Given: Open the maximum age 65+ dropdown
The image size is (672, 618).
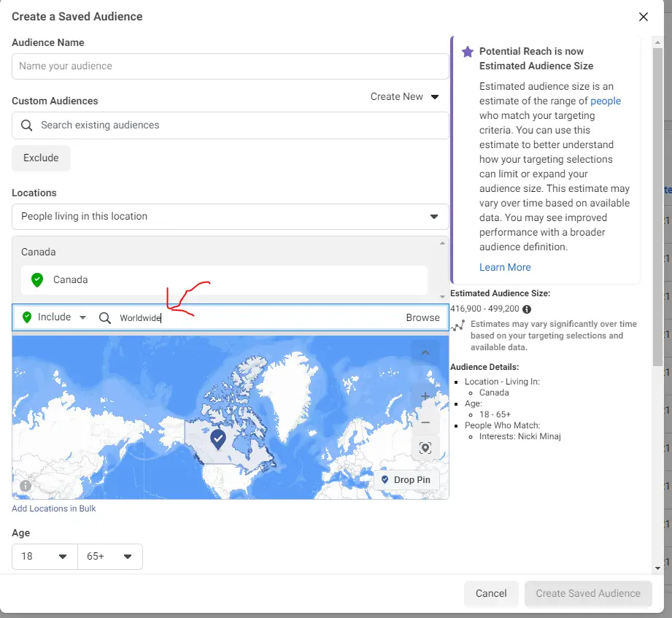Looking at the screenshot, I should [x=110, y=556].
